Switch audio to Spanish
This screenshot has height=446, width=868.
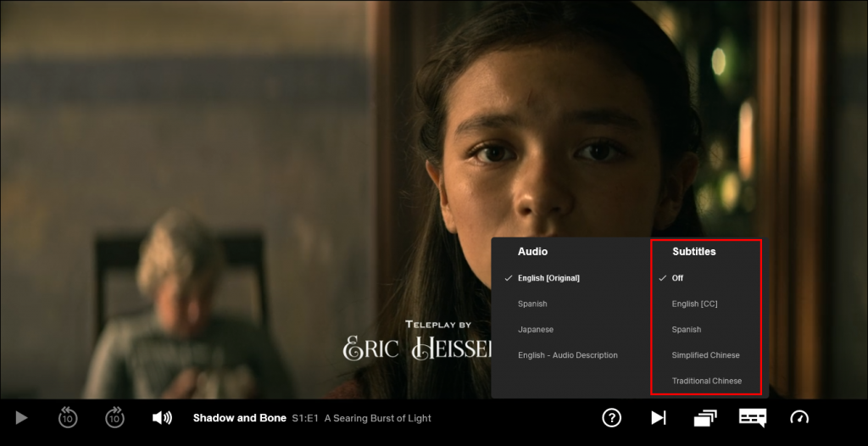532,304
